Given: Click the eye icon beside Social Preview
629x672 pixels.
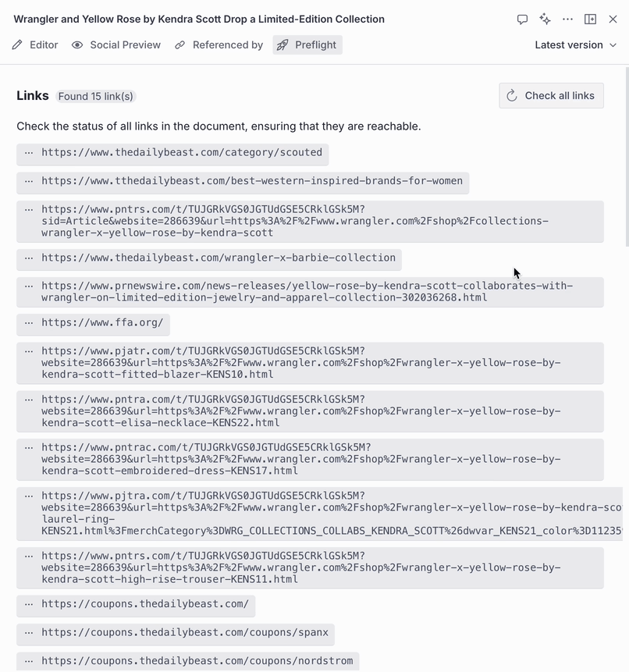Looking at the screenshot, I should pyautogui.click(x=77, y=45).
